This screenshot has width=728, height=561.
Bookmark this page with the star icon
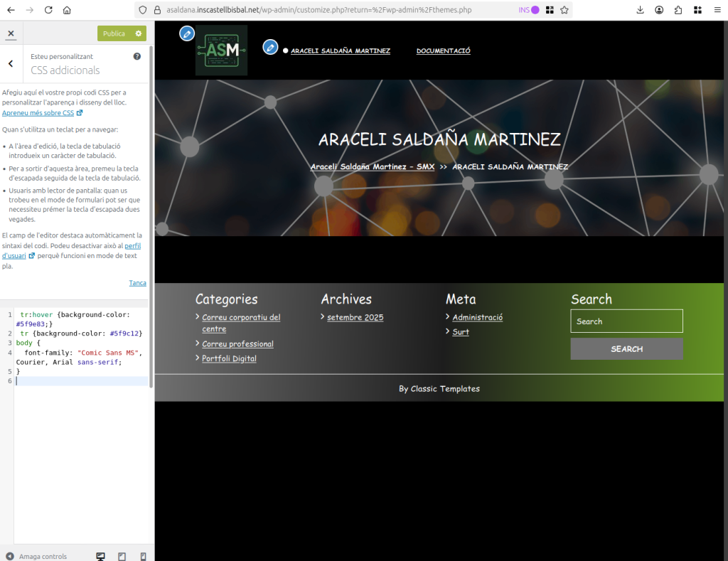tap(564, 10)
